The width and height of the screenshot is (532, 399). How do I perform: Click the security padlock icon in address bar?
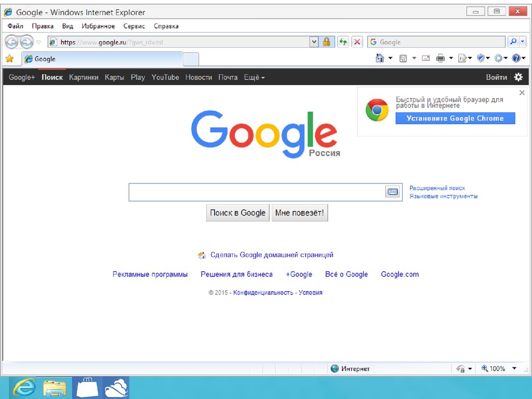(326, 42)
